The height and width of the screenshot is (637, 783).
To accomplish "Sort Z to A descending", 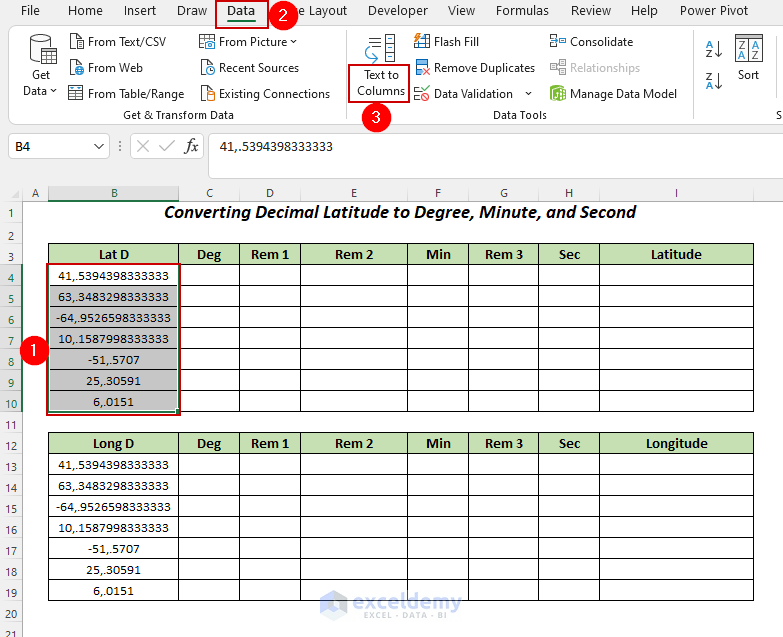I will [714, 81].
